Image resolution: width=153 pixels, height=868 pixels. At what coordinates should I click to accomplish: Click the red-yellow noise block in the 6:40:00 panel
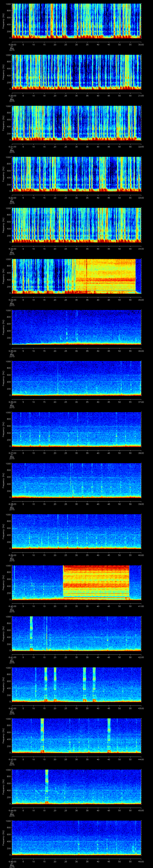click(96, 582)
